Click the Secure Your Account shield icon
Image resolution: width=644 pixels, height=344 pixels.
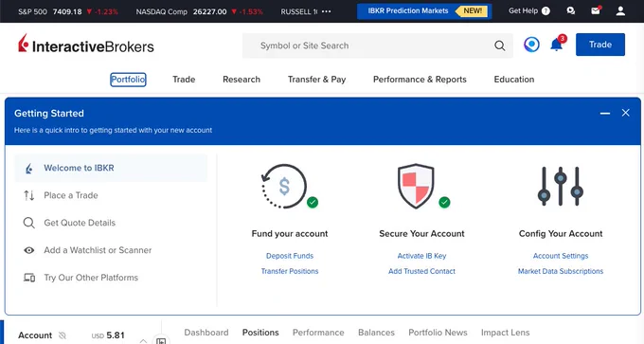click(x=416, y=186)
